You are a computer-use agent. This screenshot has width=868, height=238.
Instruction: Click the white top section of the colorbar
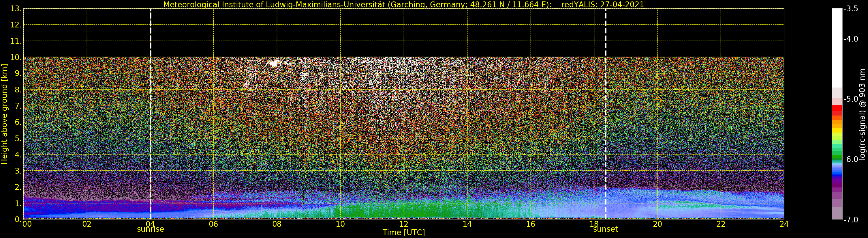(837, 47)
